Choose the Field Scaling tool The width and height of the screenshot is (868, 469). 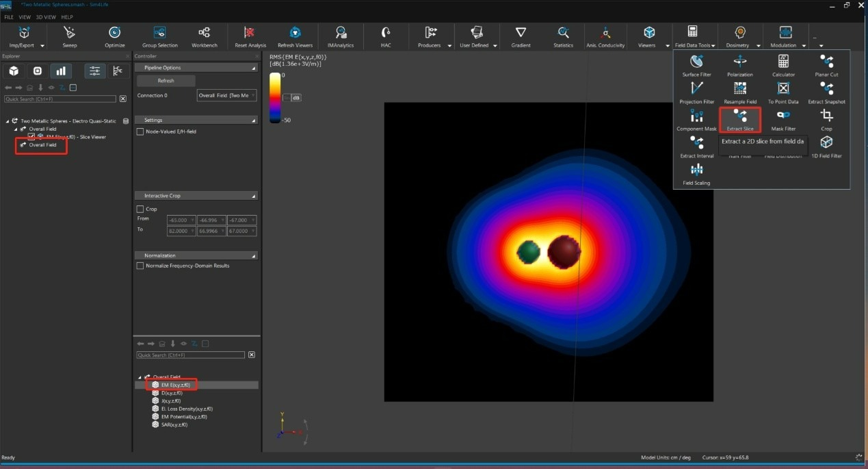point(696,170)
